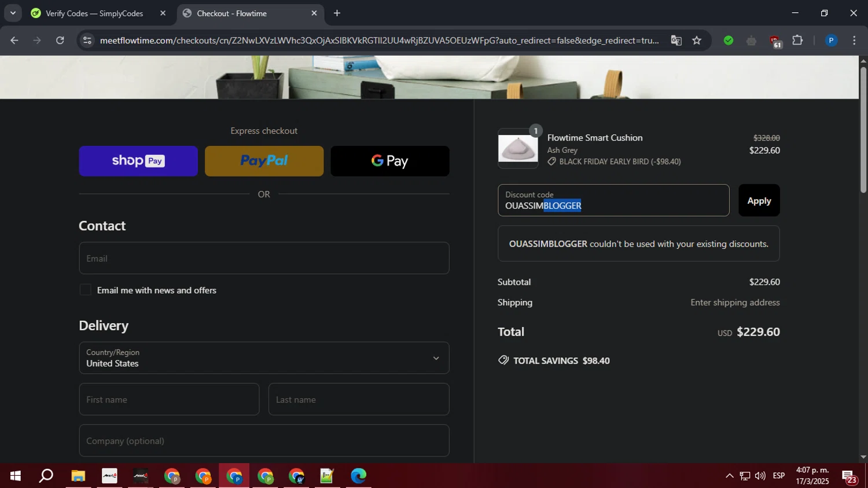Open the Chrome three-dot menu
The width and height of the screenshot is (868, 488).
point(854,41)
